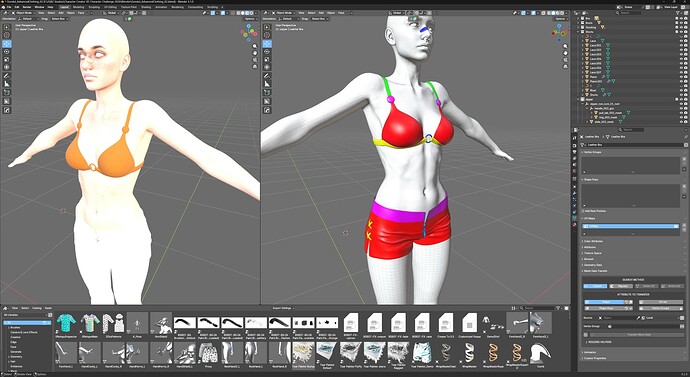Screen dimensions: 690x377
Task: Disable render camera icon for Plate row
Action: (685, 77)
